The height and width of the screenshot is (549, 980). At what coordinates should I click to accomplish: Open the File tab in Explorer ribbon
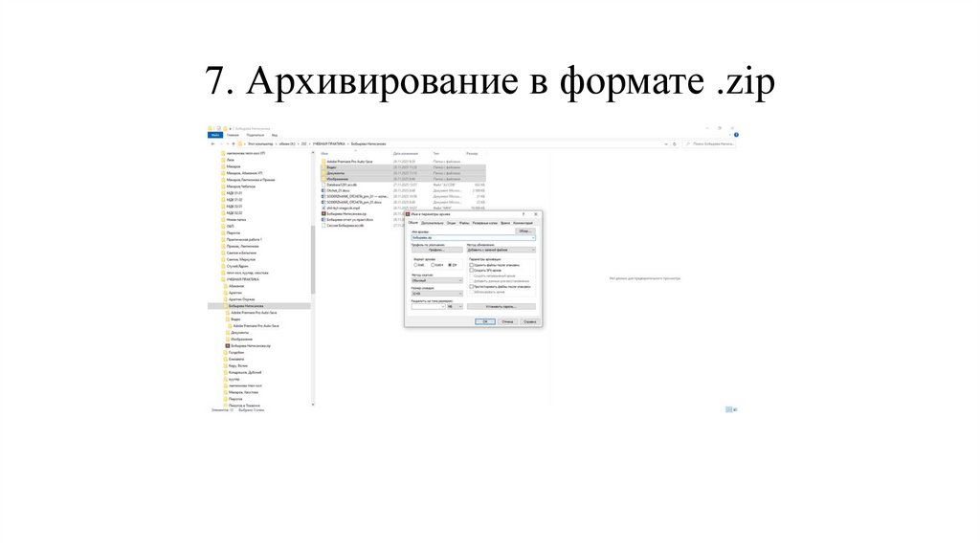[215, 135]
